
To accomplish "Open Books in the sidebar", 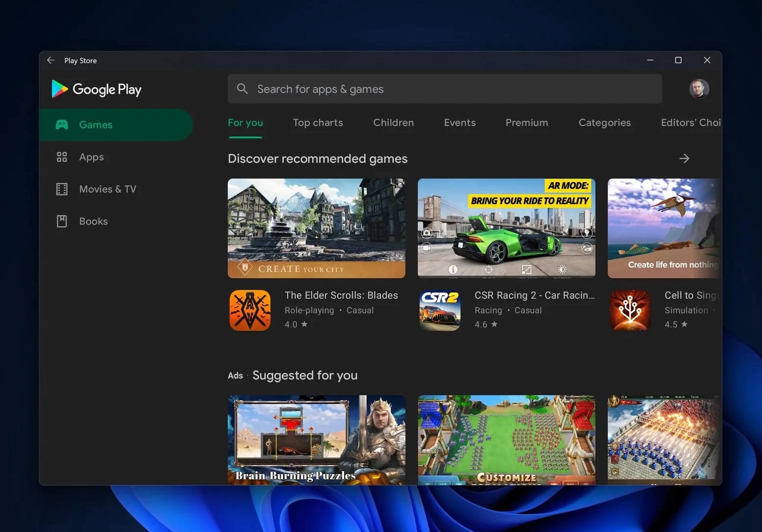I will (x=116, y=221).
